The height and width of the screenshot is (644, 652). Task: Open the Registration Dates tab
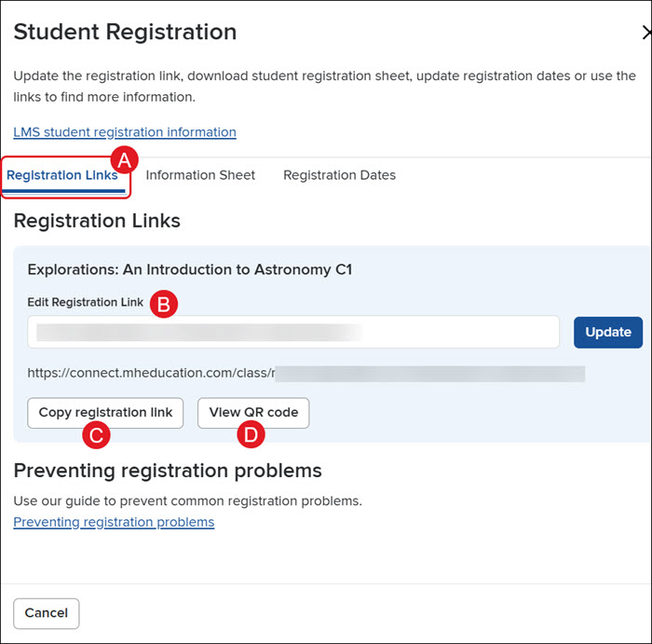339,175
